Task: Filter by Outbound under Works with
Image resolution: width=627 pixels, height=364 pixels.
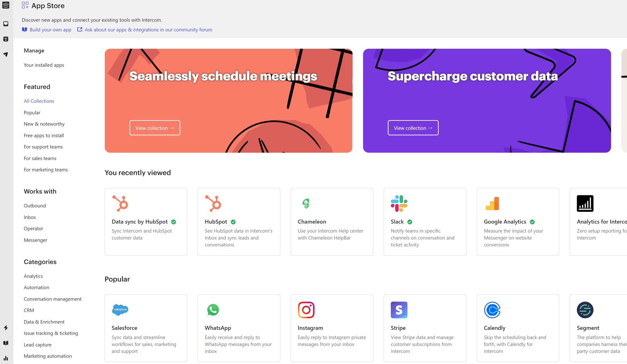Action: click(x=35, y=206)
